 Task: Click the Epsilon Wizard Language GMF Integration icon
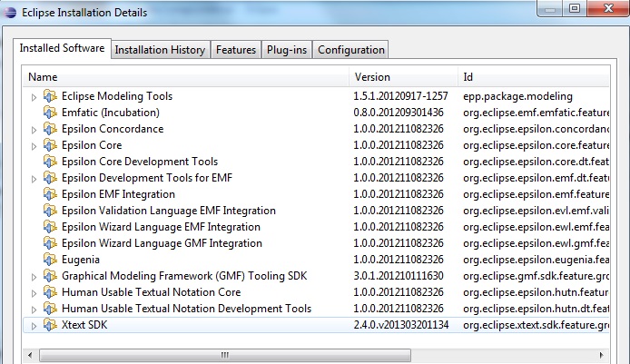click(50, 243)
